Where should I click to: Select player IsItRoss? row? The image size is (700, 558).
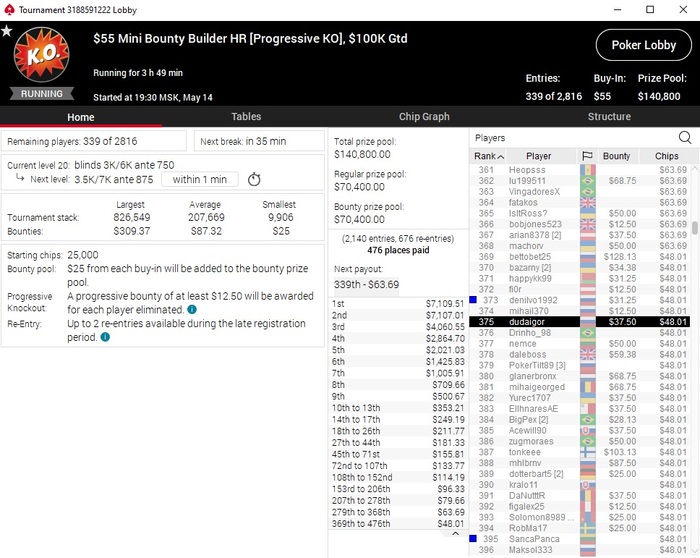[x=579, y=213]
